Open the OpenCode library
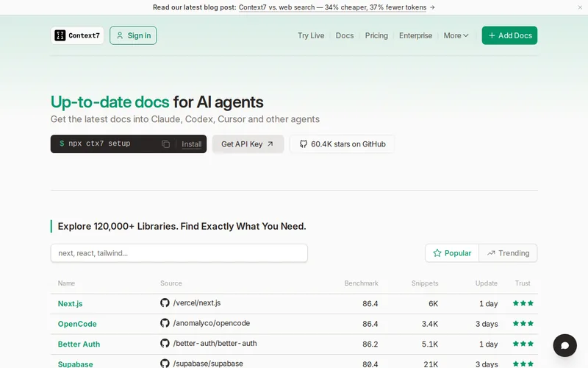This screenshot has width=588, height=368. 77,324
